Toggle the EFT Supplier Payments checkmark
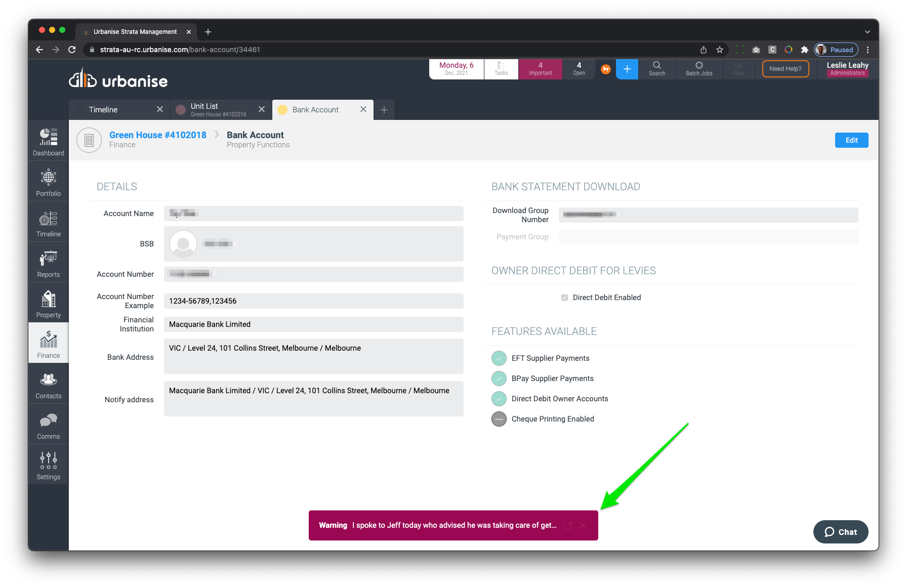907x588 pixels. pos(499,358)
